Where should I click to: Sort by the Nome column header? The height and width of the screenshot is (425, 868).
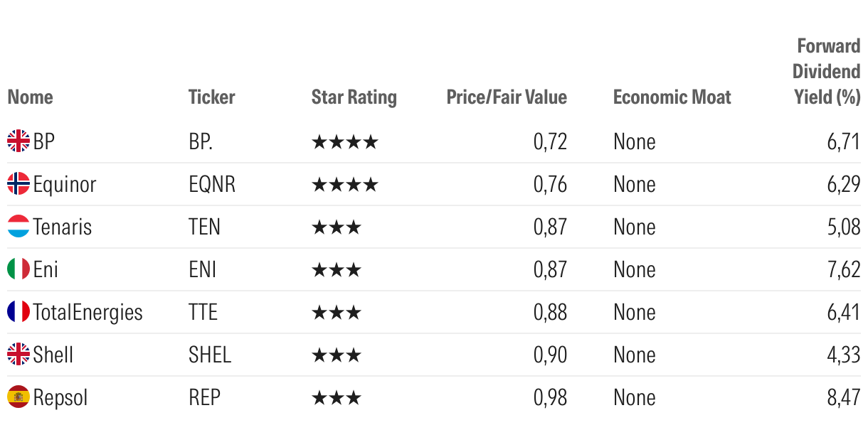point(31,97)
